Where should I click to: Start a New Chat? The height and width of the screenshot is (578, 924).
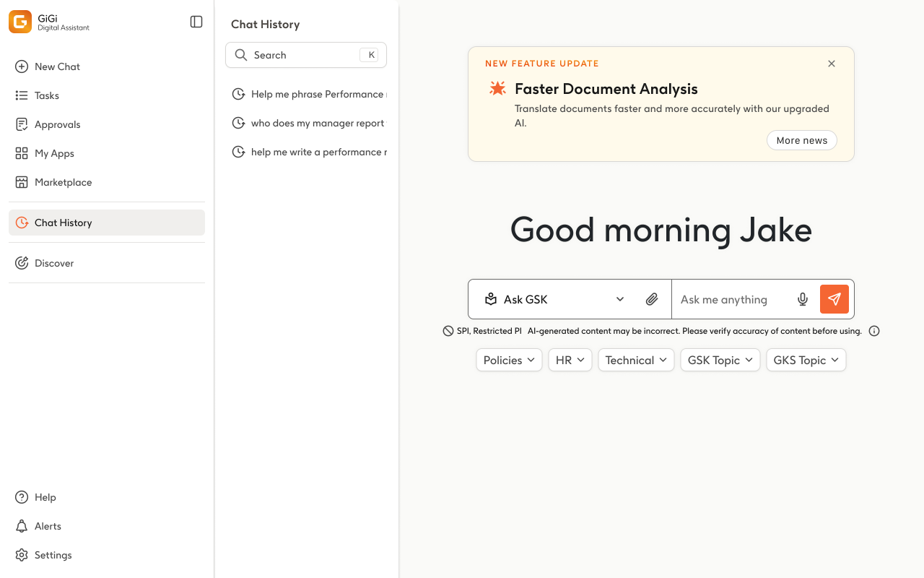(107, 66)
